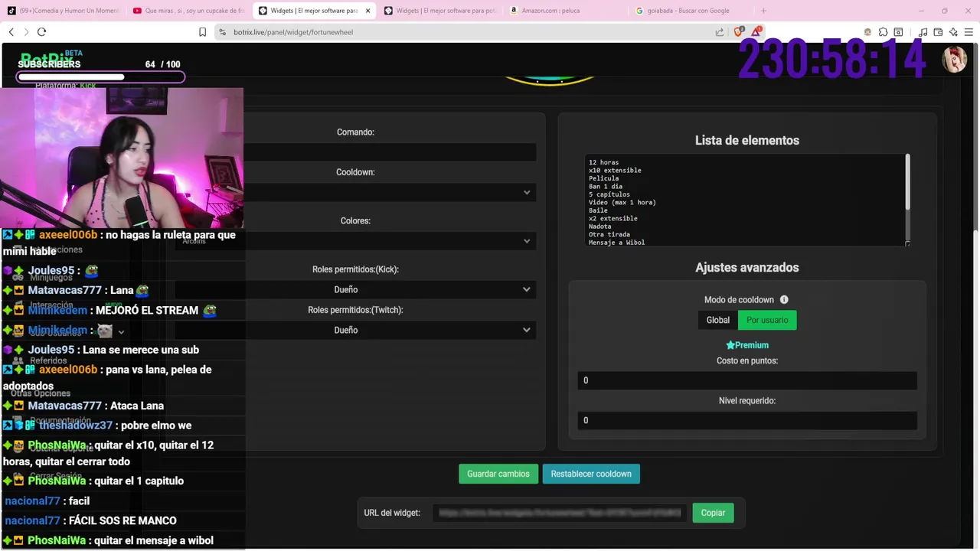
Task: Reload the botrix.live page
Action: (41, 32)
